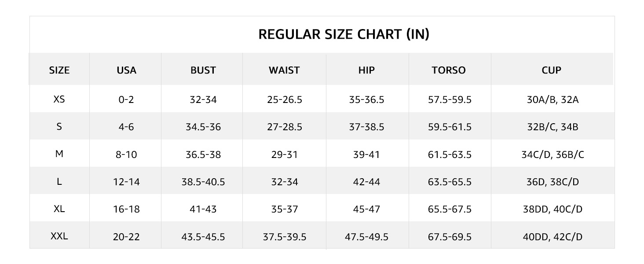Select the BUST column header
644x264 pixels.
click(x=203, y=70)
